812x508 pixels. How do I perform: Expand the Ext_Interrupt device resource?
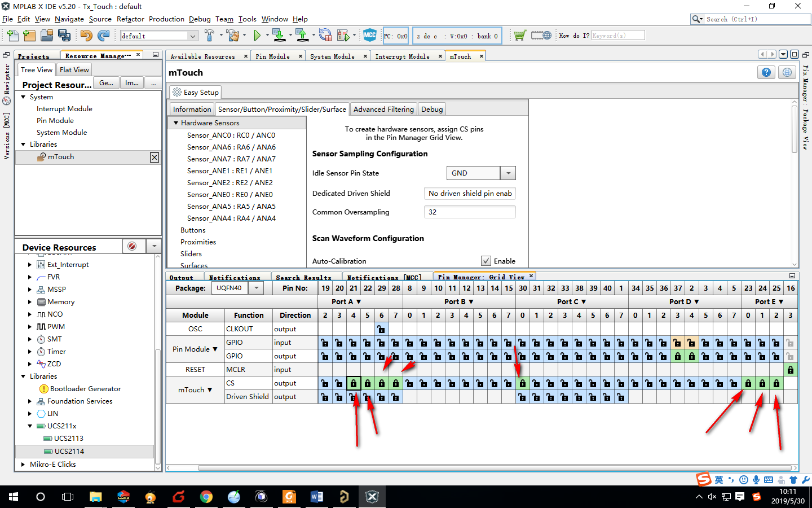[30, 265]
